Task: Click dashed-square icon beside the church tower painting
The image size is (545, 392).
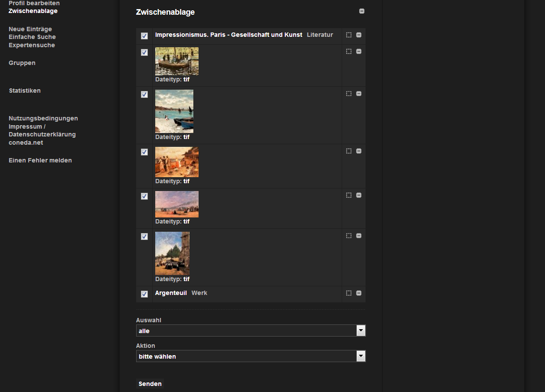Action: tap(349, 236)
